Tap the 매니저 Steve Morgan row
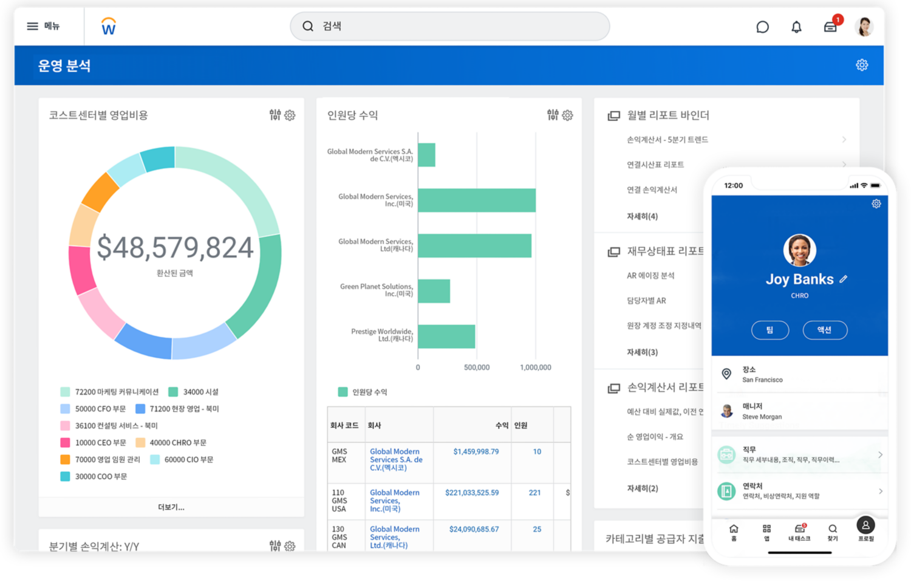911x588 pixels. (x=799, y=411)
